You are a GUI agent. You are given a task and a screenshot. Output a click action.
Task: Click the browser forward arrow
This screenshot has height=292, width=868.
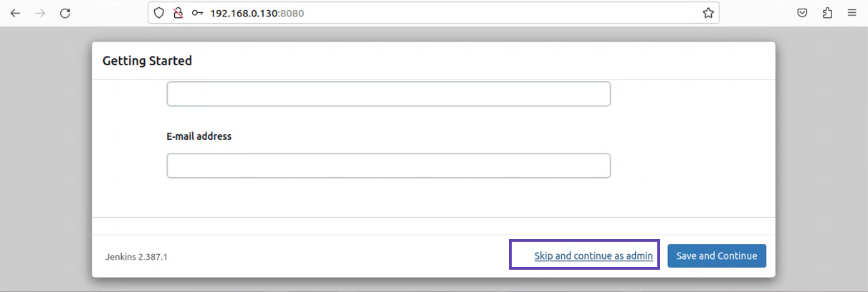[x=40, y=13]
